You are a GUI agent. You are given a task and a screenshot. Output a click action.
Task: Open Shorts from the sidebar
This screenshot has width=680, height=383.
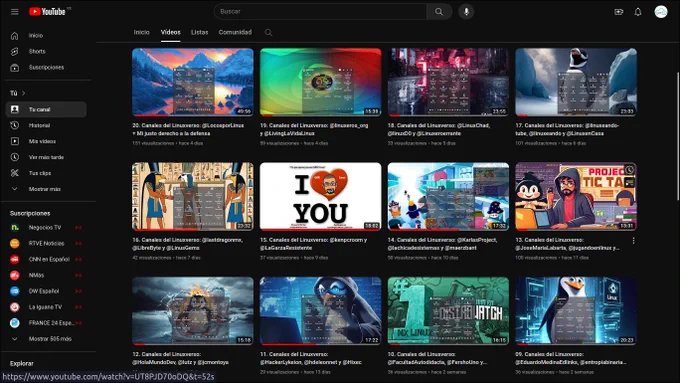tap(46, 51)
